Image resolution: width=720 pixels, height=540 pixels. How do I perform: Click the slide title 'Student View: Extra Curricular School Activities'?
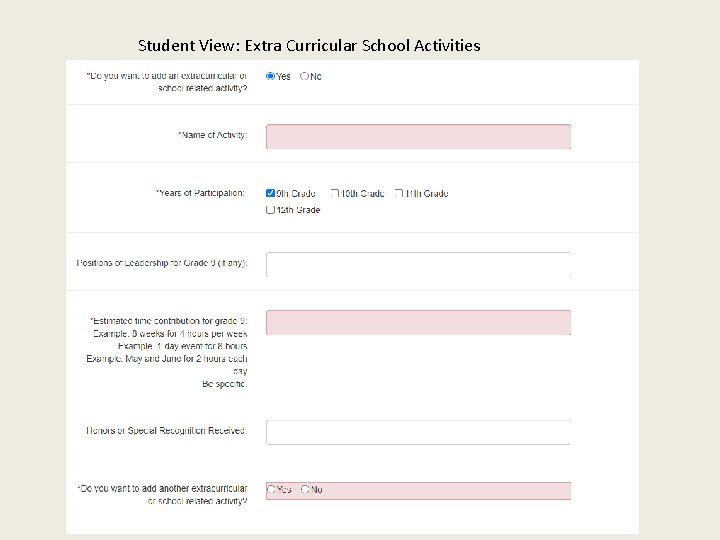309,45
